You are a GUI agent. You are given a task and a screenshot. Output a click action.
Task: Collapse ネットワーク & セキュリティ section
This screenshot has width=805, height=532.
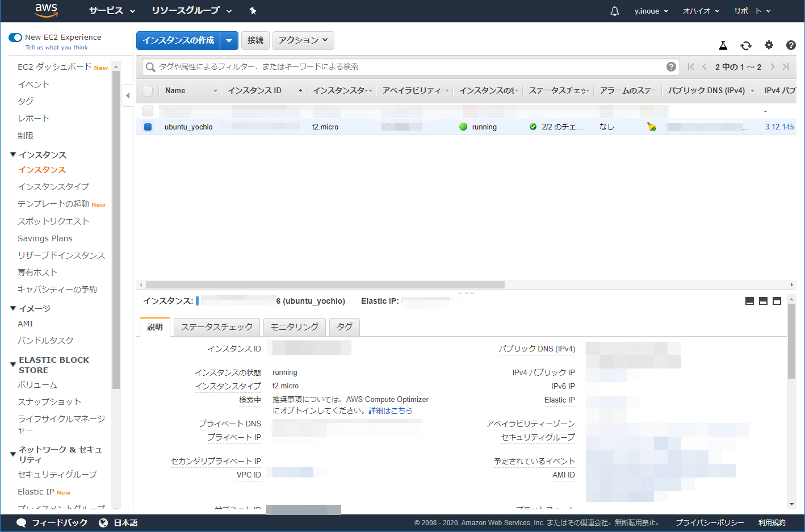[13, 454]
